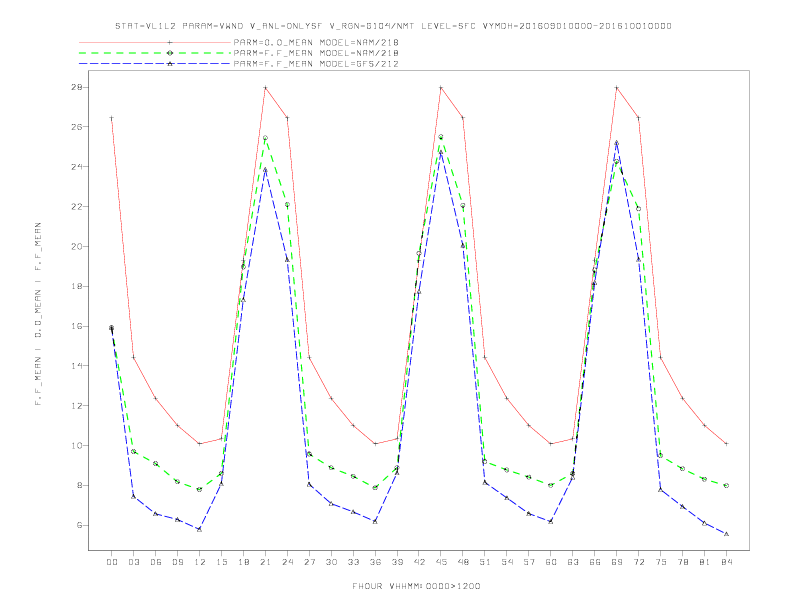The image size is (792, 612).
Task: Click x-axis forecast hour 39
Action: [397, 562]
